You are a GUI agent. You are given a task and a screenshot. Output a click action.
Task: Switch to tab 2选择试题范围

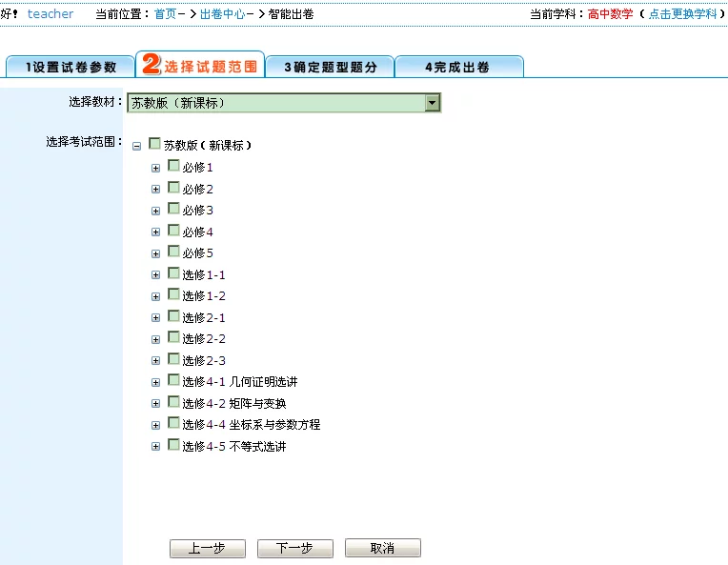(x=200, y=64)
